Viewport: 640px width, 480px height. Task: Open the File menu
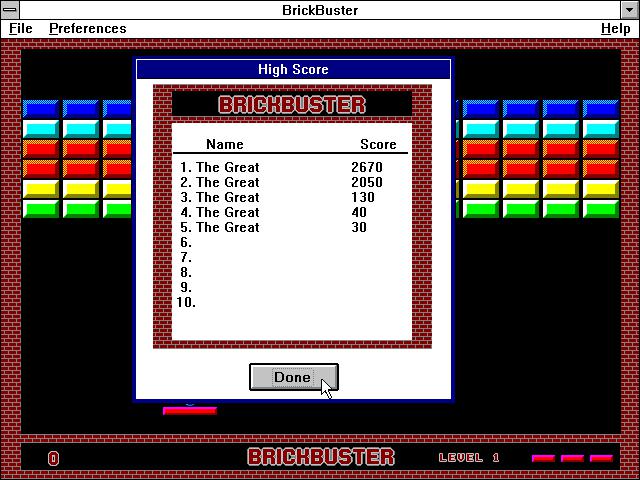click(x=20, y=29)
